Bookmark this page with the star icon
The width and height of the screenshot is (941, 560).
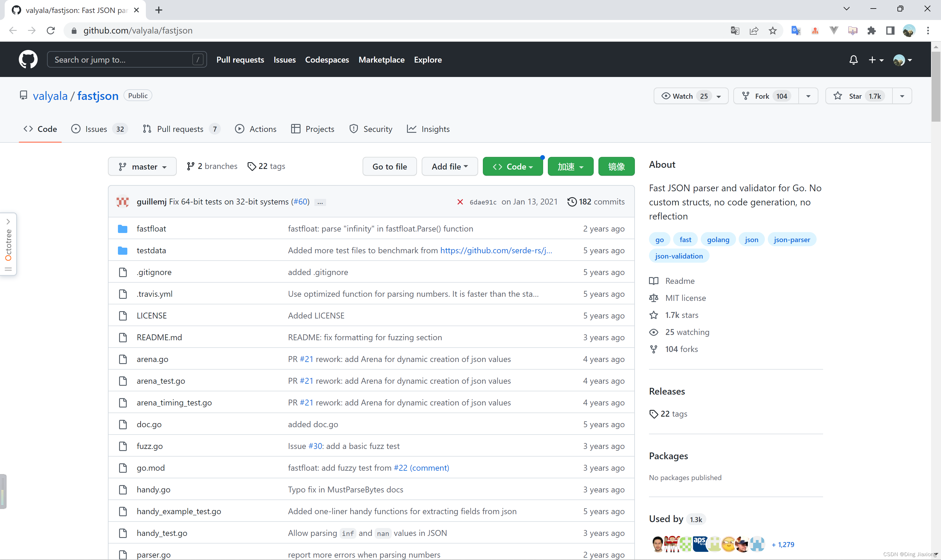point(773,31)
